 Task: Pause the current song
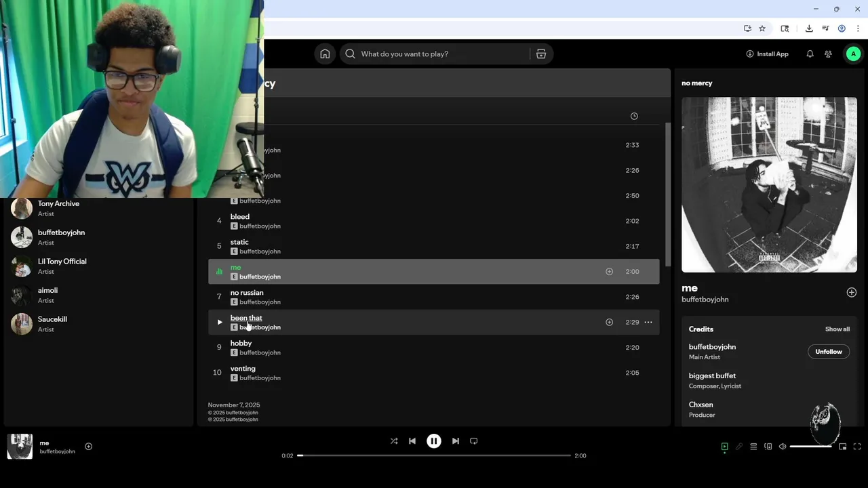(434, 441)
